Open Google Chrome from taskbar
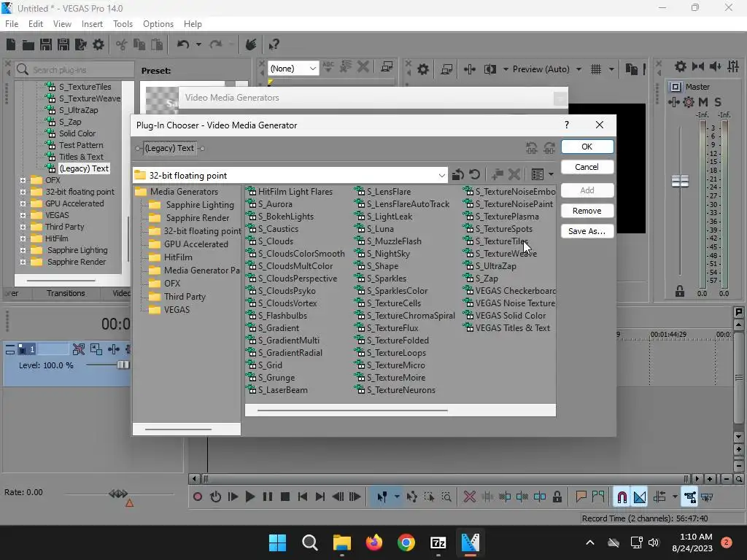 coord(406,542)
